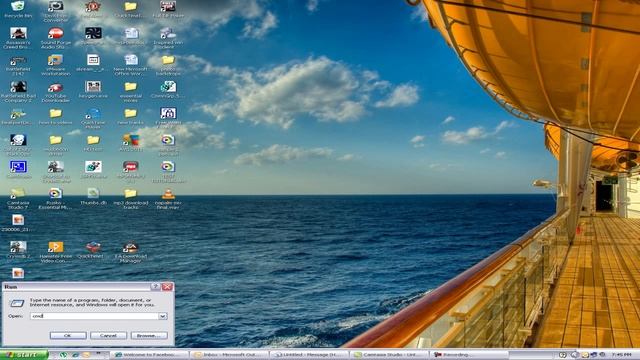640x360 pixels.
Task: Select the keygen.exe file icon
Action: click(93, 90)
